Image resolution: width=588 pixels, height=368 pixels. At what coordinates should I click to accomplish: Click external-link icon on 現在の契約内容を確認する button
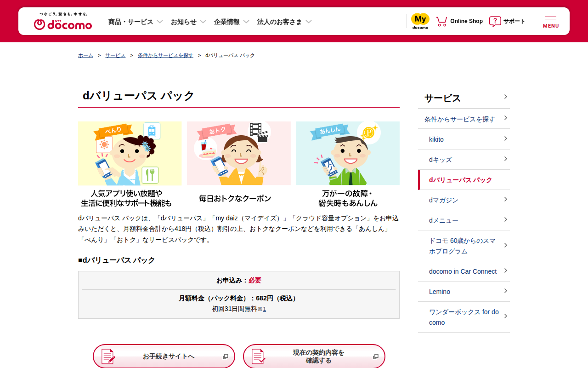coord(376,356)
